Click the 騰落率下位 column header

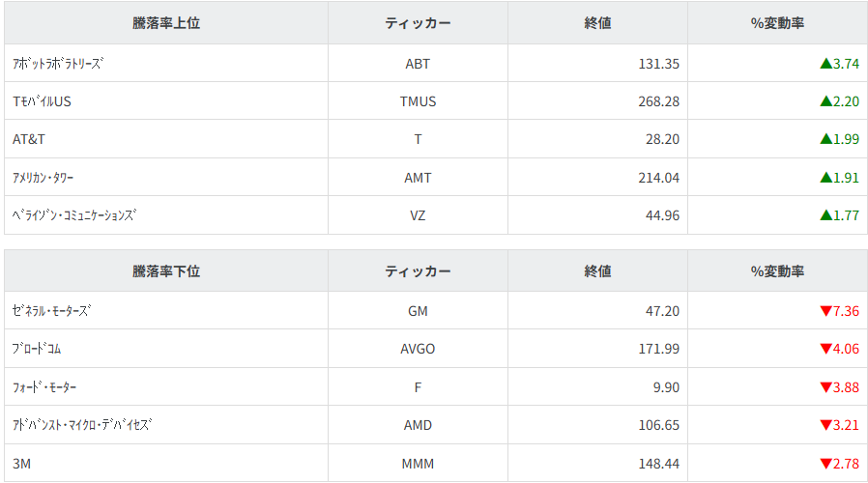[x=166, y=271]
